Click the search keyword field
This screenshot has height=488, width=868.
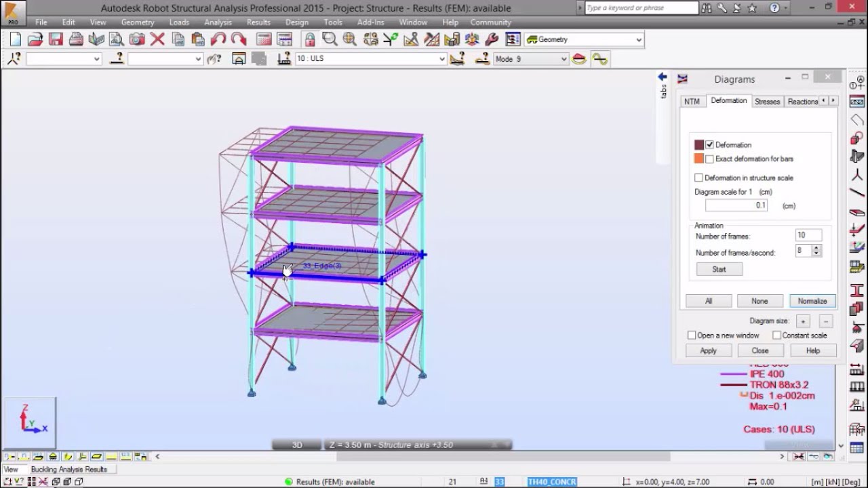click(x=641, y=8)
